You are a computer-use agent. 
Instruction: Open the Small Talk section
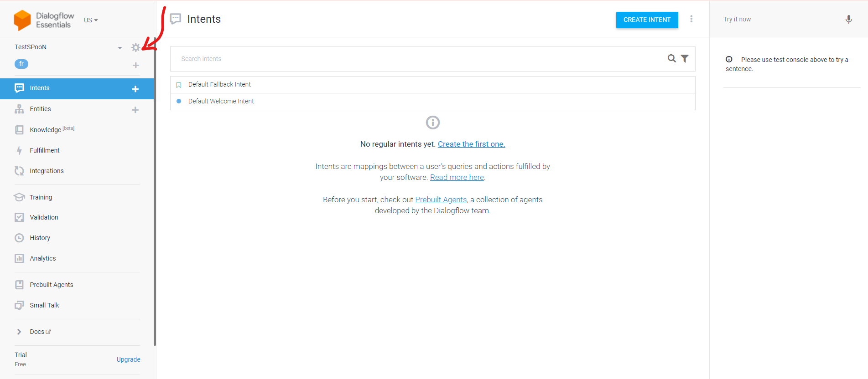pos(44,305)
